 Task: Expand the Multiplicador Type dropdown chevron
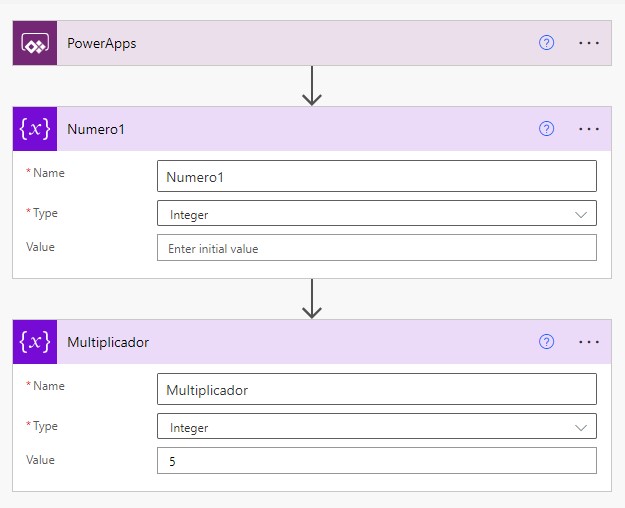581,427
